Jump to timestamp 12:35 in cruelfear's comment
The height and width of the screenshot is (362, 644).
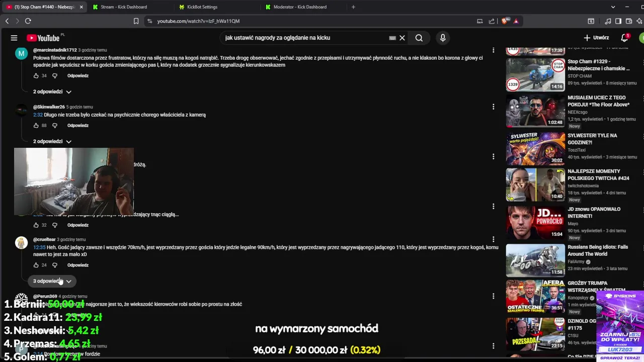point(39,247)
